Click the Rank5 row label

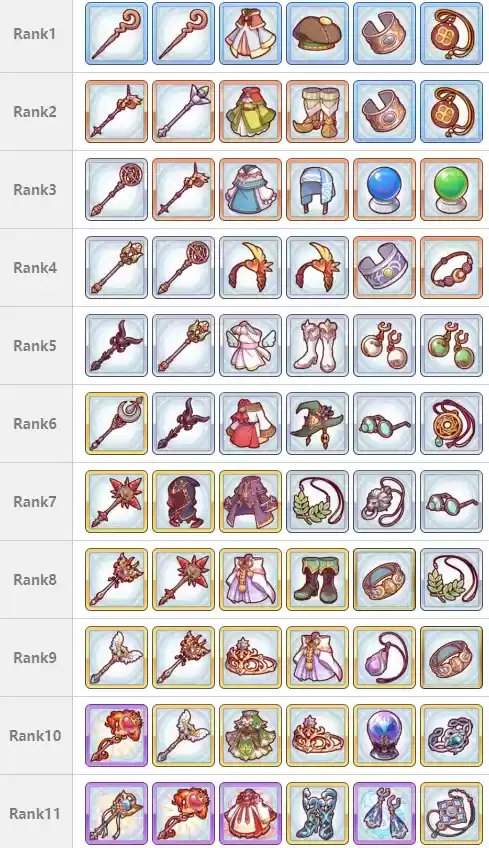point(35,346)
